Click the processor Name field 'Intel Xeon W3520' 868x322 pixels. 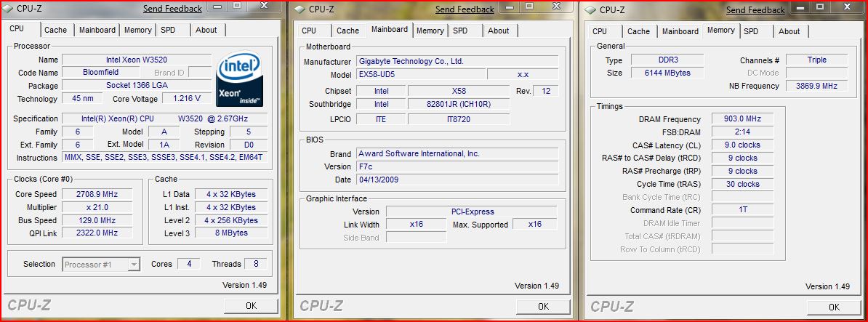click(x=137, y=59)
